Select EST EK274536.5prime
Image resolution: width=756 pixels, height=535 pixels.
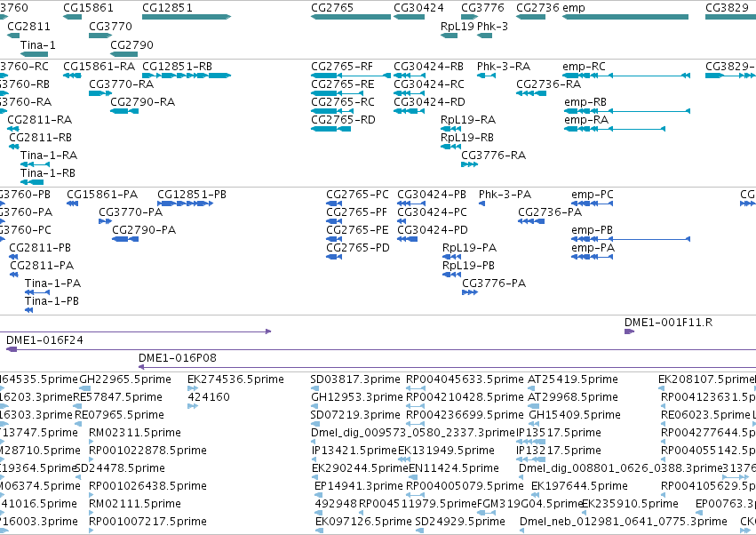click(235, 379)
